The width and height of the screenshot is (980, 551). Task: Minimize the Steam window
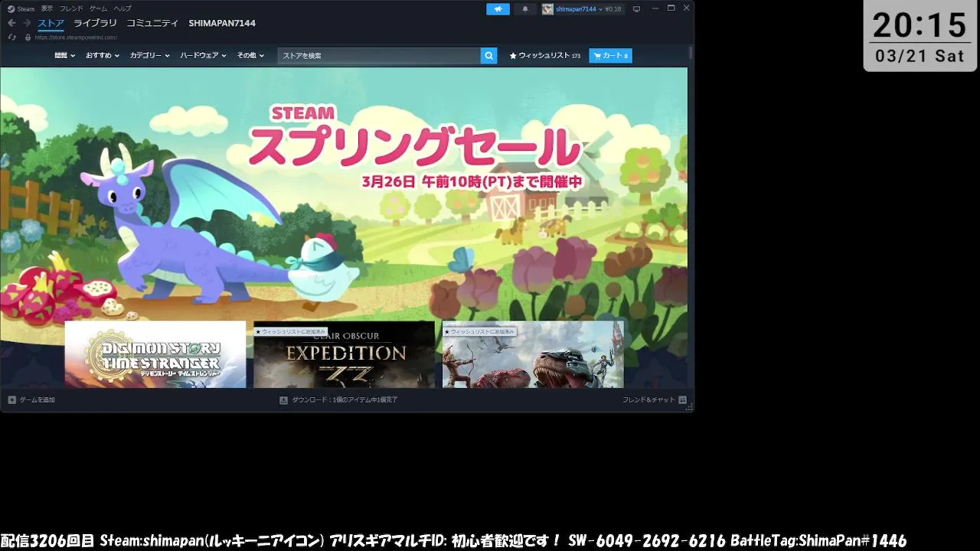tap(655, 8)
